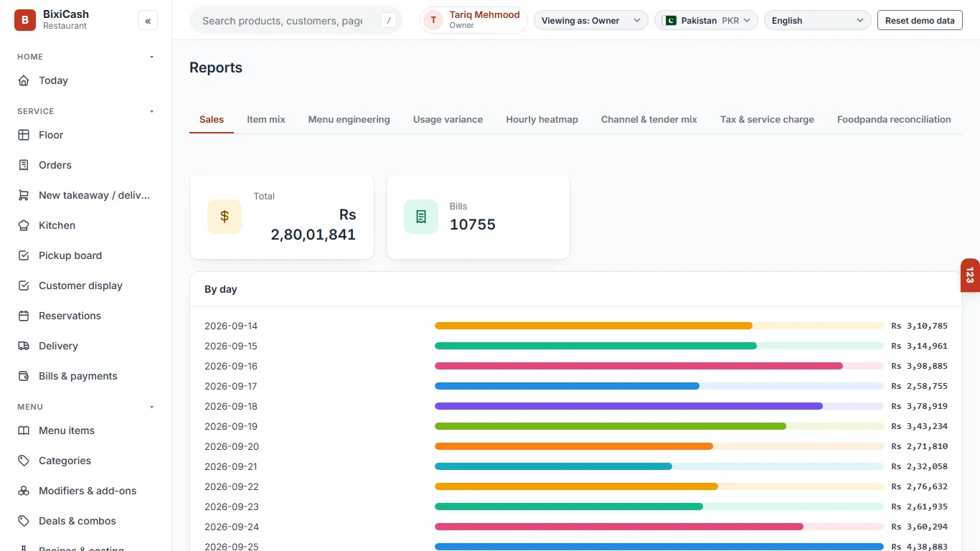980x551 pixels.
Task: Open the English language dropdown
Action: tap(818, 21)
